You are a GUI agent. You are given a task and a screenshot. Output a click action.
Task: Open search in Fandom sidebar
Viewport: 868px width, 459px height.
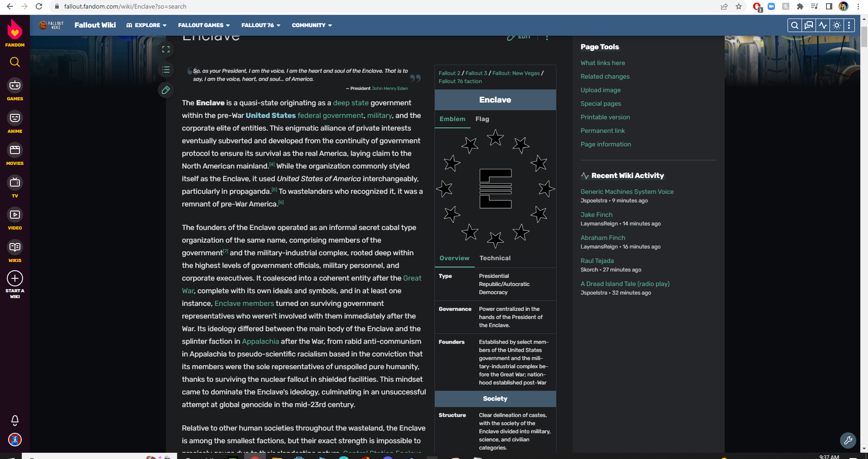point(15,62)
